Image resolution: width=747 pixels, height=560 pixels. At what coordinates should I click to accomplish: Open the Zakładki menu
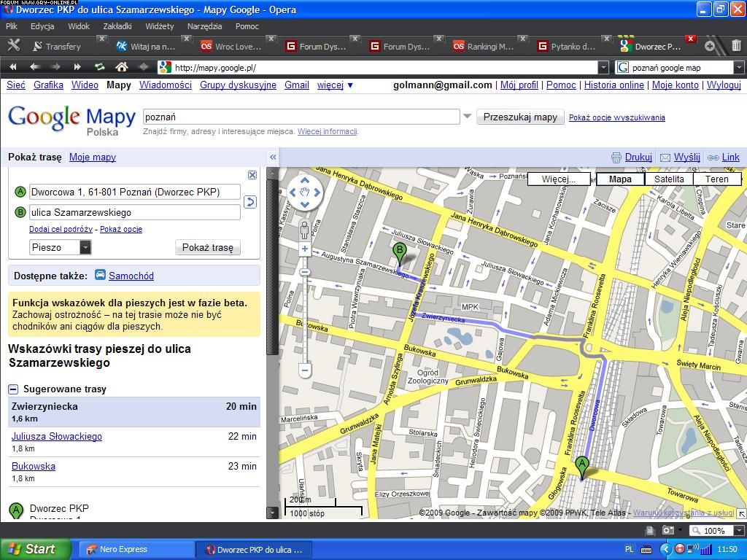(117, 26)
